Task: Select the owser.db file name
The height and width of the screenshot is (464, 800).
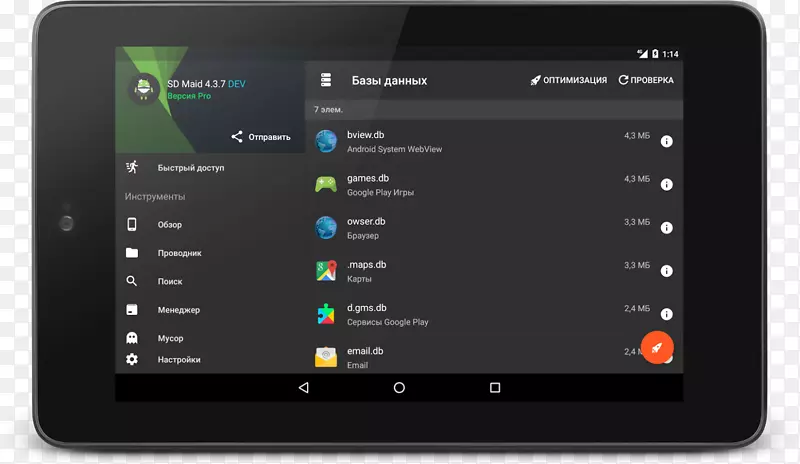Action: (366, 222)
